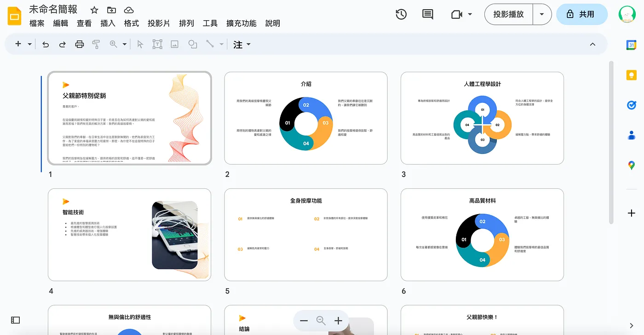Screen dimensions: 644x335
Task: Start a video call with camera icon
Action: click(x=456, y=14)
